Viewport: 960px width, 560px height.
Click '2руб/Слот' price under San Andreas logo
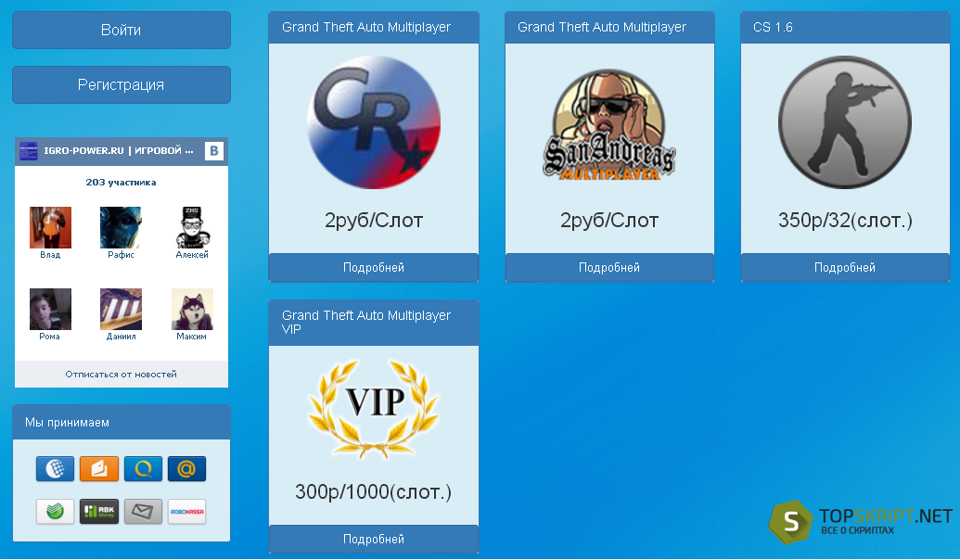tap(609, 221)
